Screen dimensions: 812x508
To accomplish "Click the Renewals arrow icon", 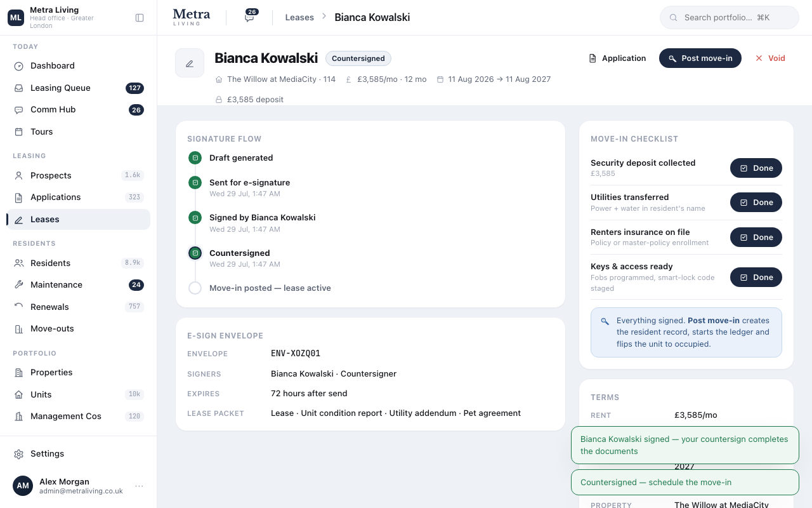I will point(19,307).
